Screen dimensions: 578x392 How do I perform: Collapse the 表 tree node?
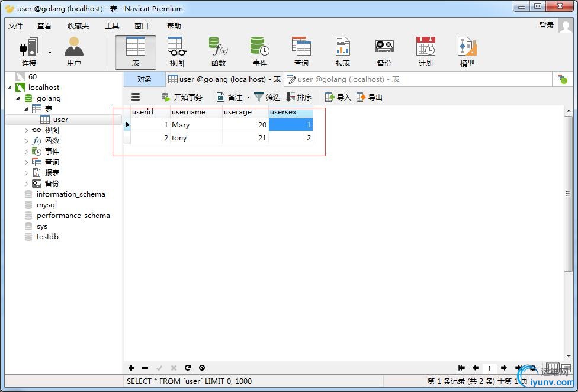click(x=26, y=109)
